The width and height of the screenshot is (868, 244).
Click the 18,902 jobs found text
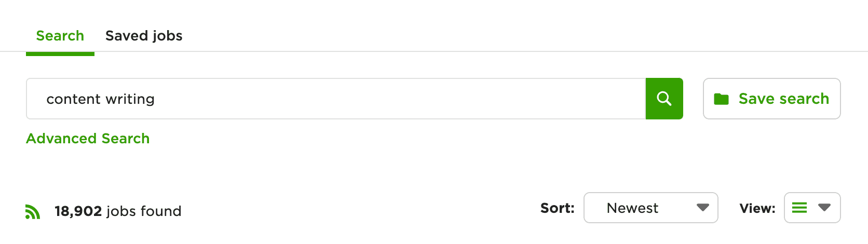point(118,211)
